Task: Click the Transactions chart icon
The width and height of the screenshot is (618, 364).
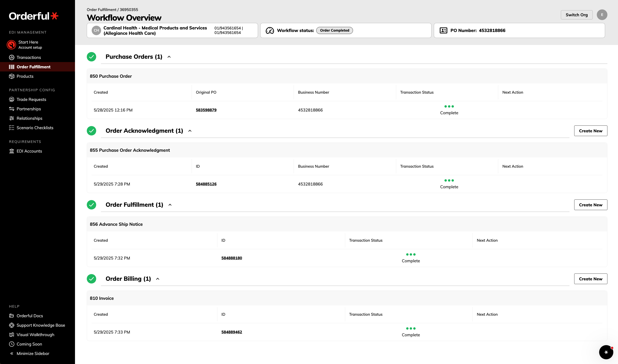Action: pyautogui.click(x=12, y=57)
